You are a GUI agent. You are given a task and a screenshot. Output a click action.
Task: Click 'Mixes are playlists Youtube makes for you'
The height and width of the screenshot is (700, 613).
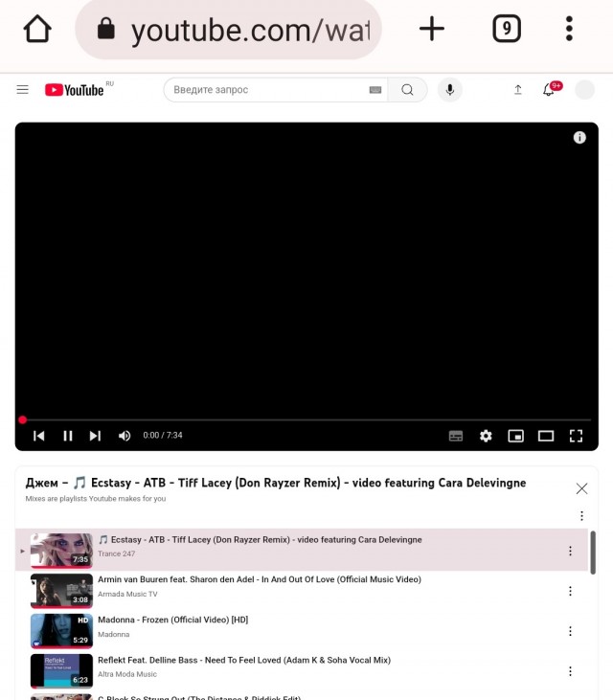pyautogui.click(x=96, y=499)
